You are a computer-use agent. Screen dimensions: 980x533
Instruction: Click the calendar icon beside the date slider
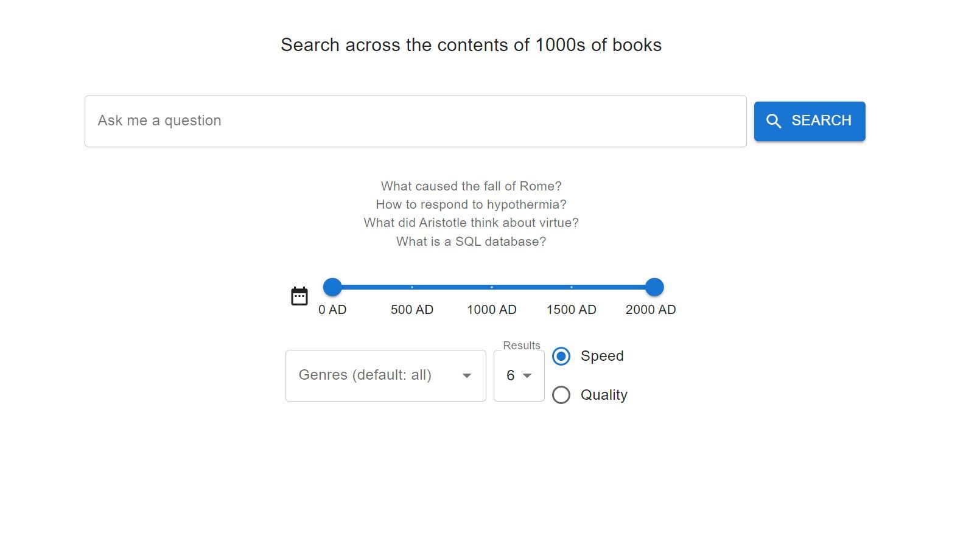click(299, 294)
